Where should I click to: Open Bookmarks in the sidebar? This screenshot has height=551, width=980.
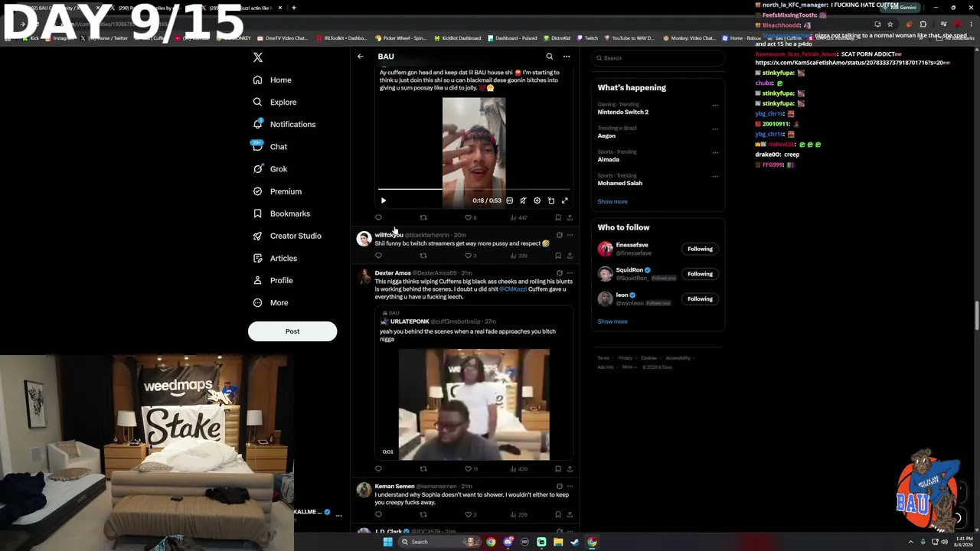click(281, 214)
